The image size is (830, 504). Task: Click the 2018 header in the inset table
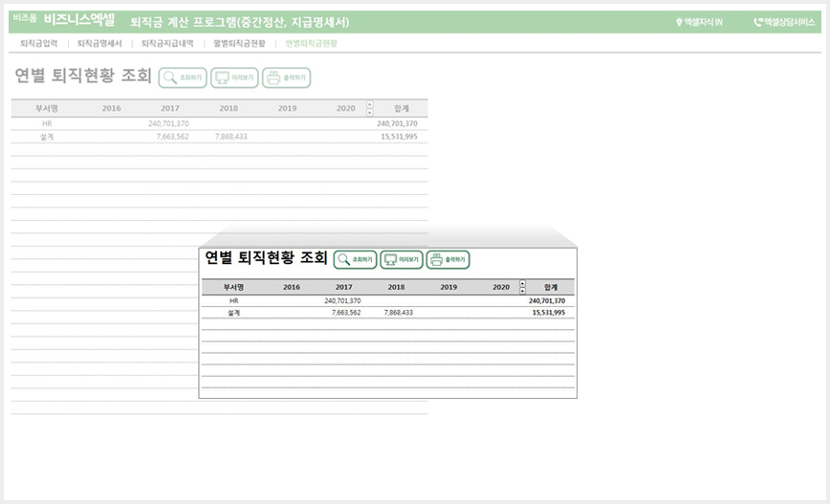[x=397, y=288]
